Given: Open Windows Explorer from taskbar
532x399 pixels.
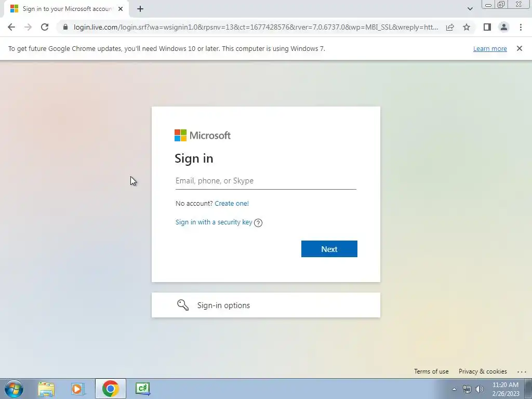Looking at the screenshot, I should coord(46,389).
